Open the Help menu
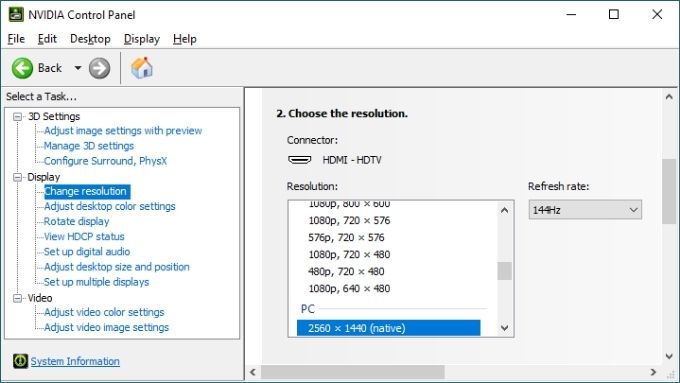680x383 pixels. tap(185, 39)
